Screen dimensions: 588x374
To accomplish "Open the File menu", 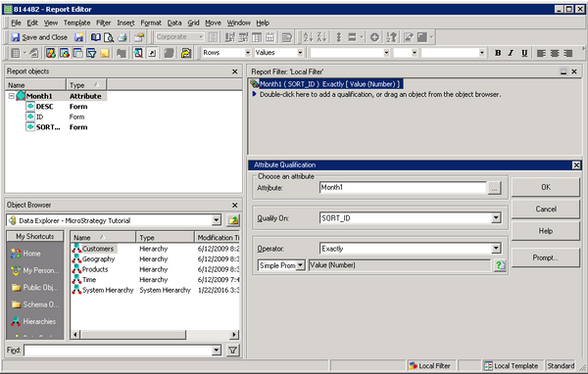I will [x=16, y=23].
